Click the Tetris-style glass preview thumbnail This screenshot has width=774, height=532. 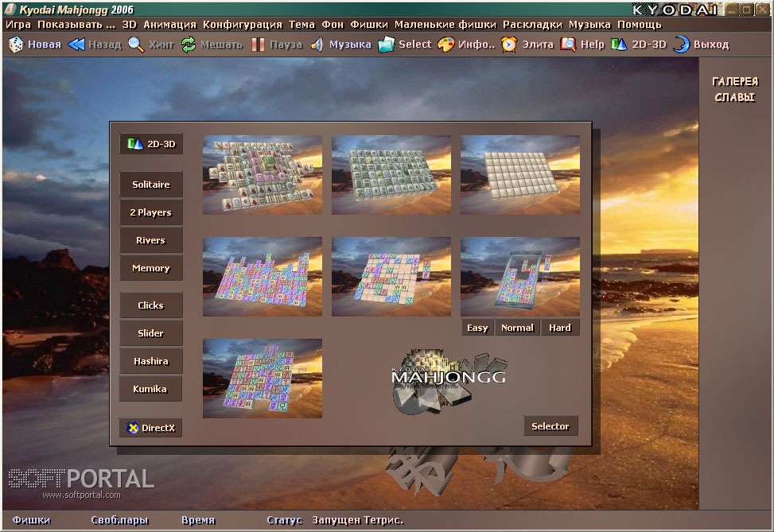pyautogui.click(x=520, y=277)
